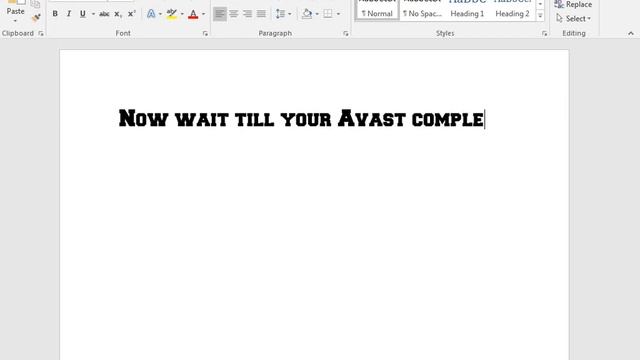This screenshot has height=360, width=640.
Task: Click the Borders icon
Action: tap(328, 14)
